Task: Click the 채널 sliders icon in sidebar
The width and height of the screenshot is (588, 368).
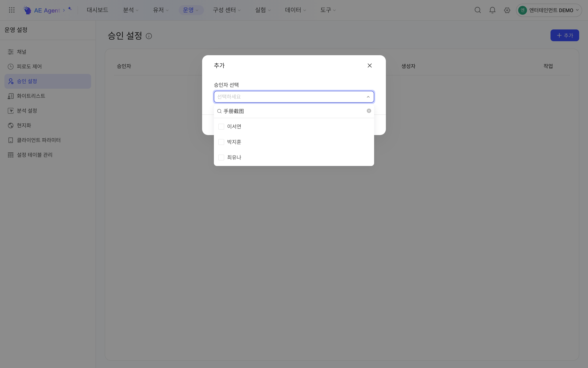Action: click(11, 52)
